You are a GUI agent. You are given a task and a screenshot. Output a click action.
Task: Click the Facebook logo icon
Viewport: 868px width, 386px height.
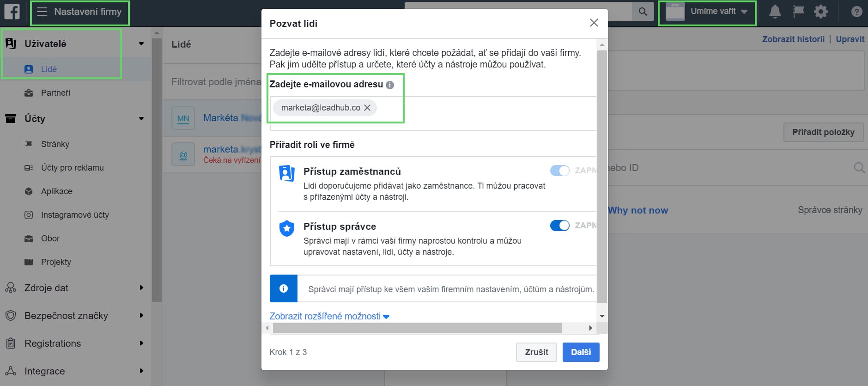(x=12, y=12)
